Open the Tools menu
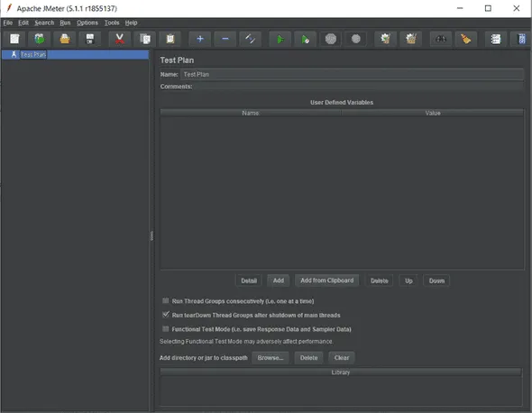The image size is (532, 413). coord(112,23)
